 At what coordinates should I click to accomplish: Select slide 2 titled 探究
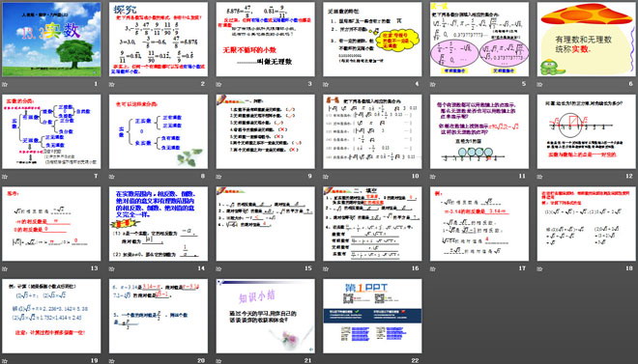click(159, 40)
